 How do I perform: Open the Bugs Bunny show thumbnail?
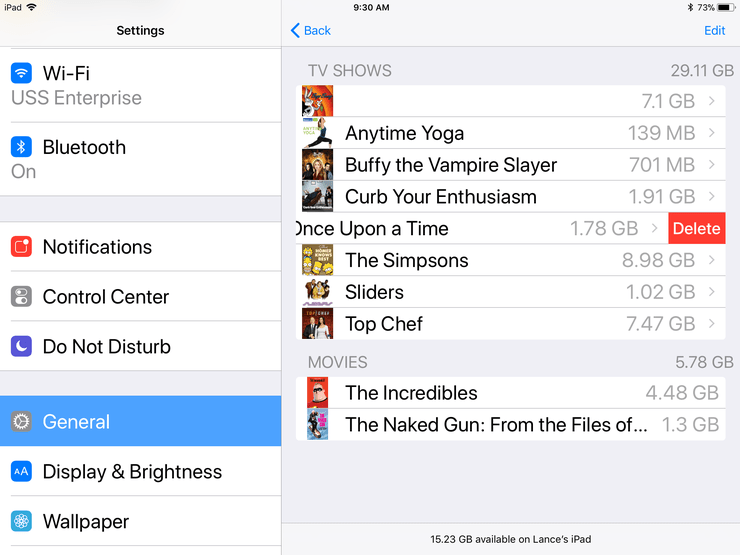pyautogui.click(x=318, y=101)
